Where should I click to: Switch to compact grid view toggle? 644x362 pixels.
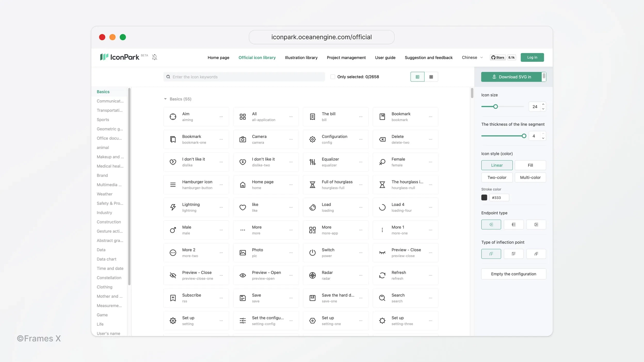pos(431,77)
